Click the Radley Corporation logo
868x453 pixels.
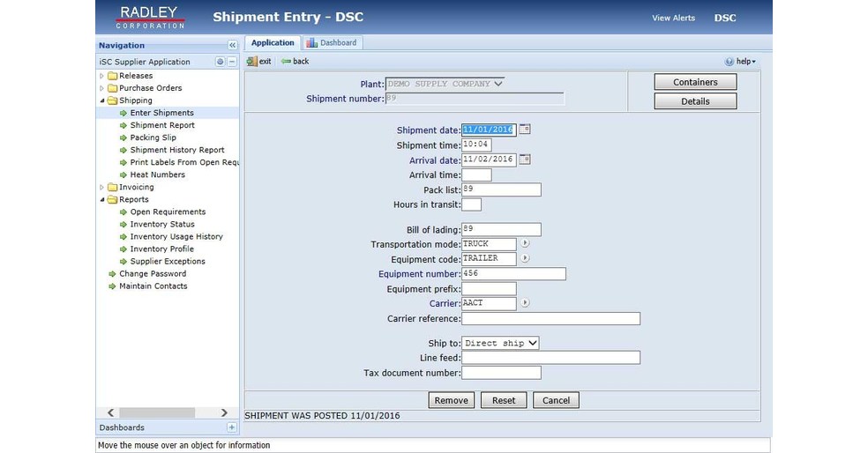149,17
